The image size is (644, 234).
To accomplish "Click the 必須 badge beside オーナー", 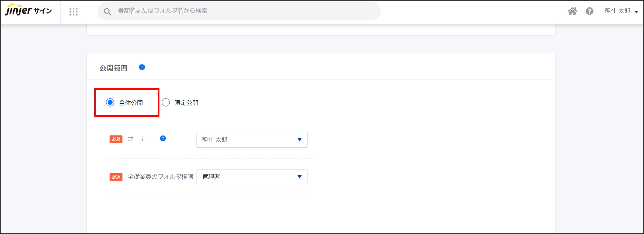I will [x=116, y=139].
